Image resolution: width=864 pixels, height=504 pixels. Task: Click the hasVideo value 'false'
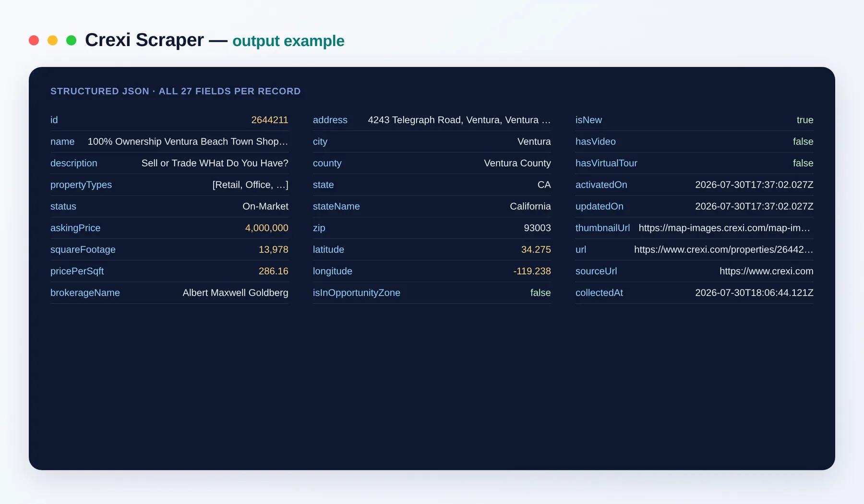(x=803, y=142)
